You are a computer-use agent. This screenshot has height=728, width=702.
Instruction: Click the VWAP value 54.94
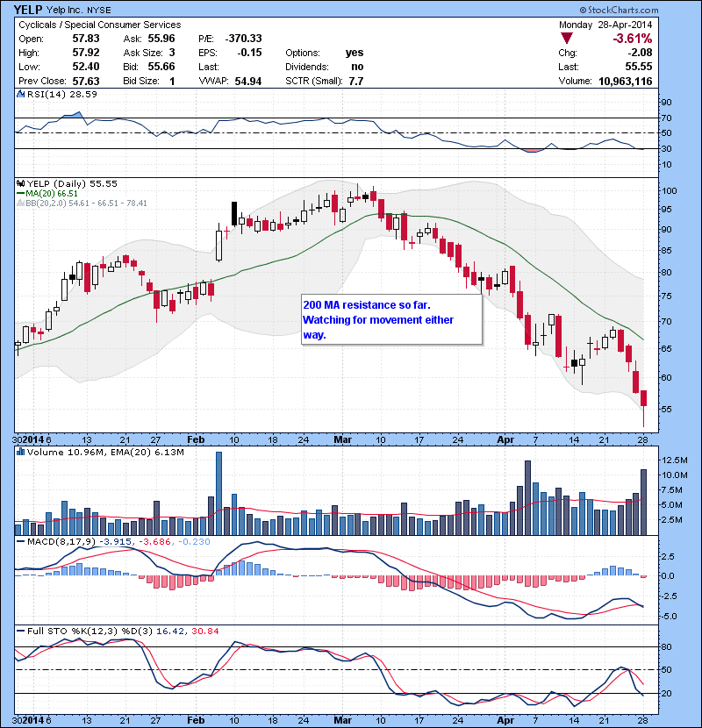coord(248,81)
